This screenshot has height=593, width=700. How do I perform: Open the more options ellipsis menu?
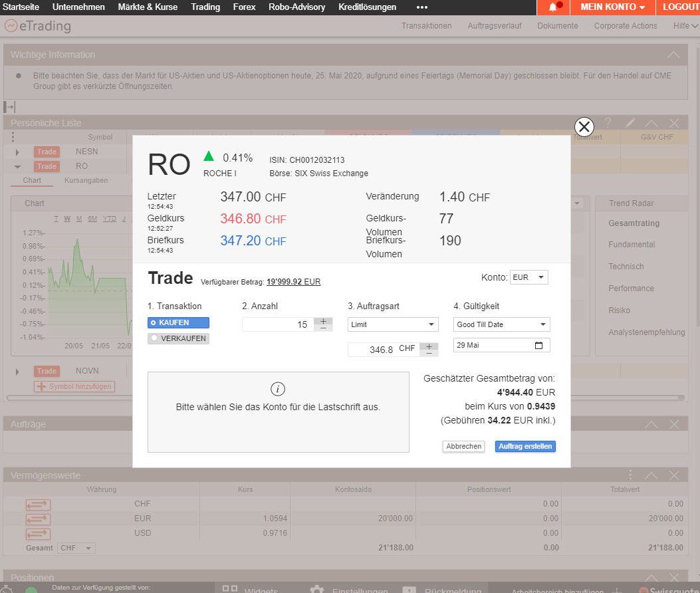[x=422, y=7]
